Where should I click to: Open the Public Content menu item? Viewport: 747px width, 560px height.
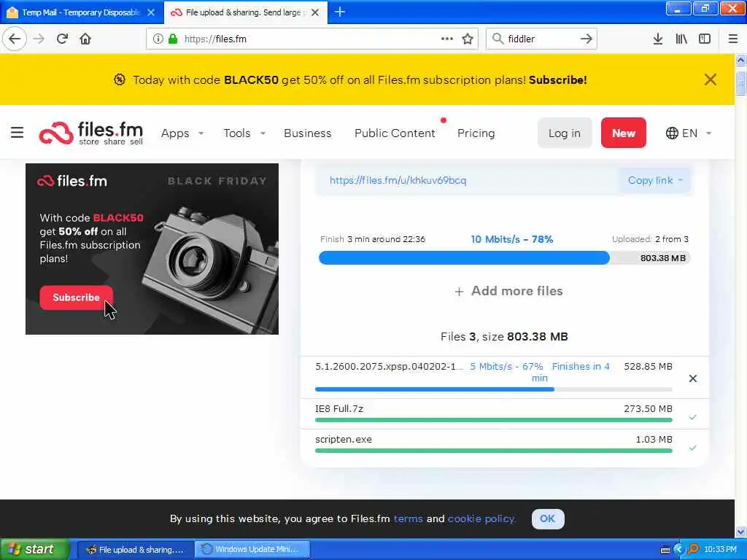(x=395, y=133)
